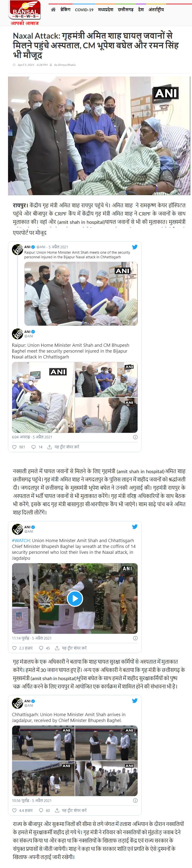
Task: Click info icon on 6:04 tweet
Action: 135,437
